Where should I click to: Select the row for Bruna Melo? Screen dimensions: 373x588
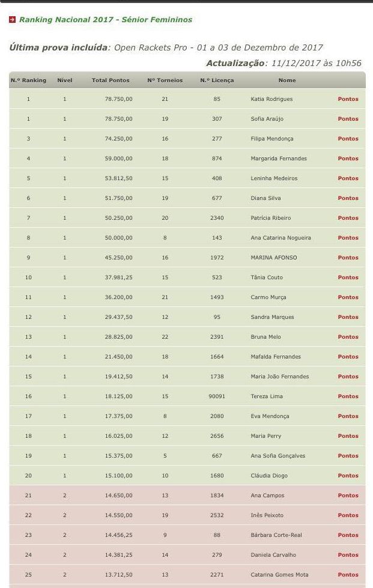pos(267,336)
